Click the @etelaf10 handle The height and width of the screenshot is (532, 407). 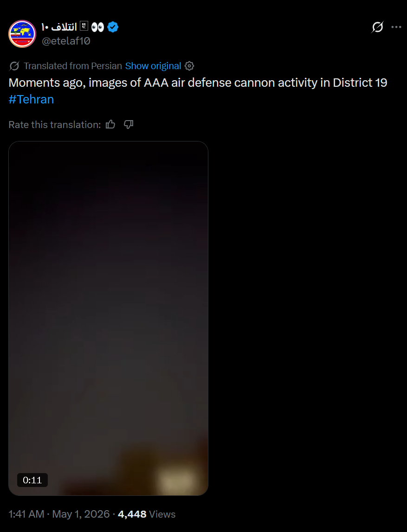[66, 41]
